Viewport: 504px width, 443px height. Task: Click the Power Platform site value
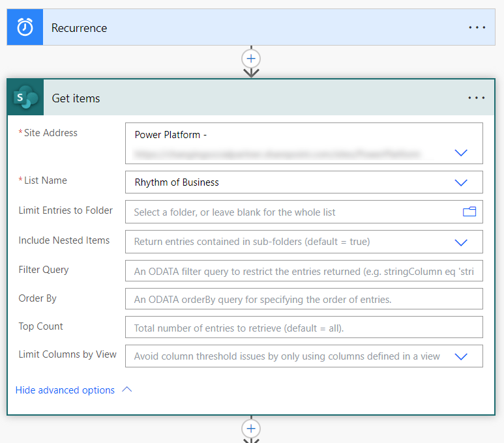point(170,135)
